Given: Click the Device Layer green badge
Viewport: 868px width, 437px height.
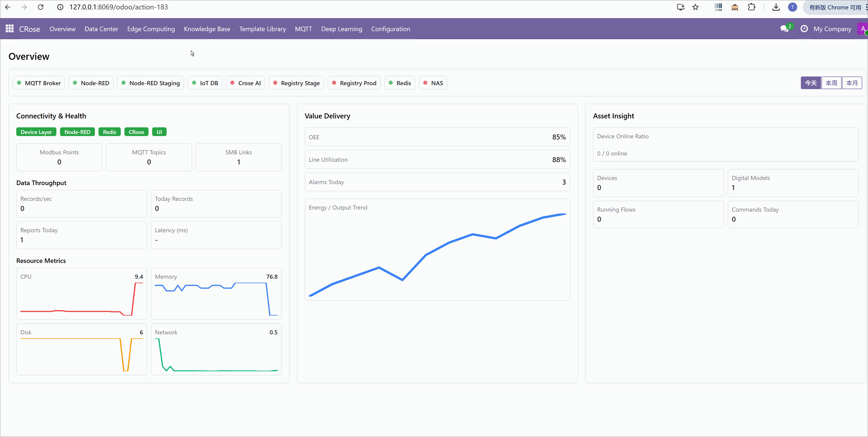Looking at the screenshot, I should click(x=36, y=132).
